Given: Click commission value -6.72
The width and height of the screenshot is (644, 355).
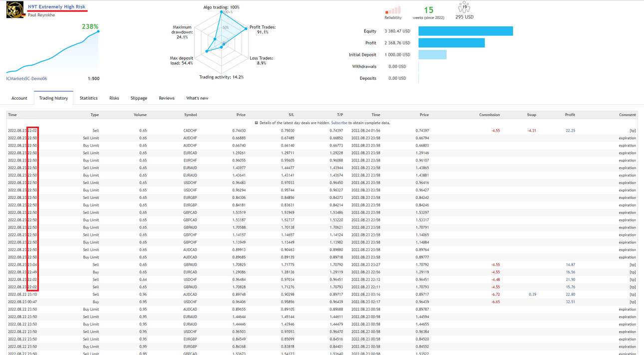Looking at the screenshot, I should coord(495,295).
